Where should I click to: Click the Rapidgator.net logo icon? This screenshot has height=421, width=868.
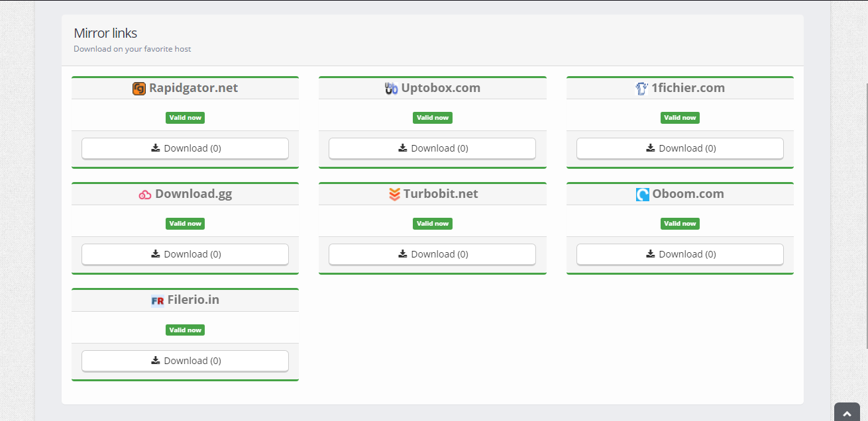click(138, 89)
